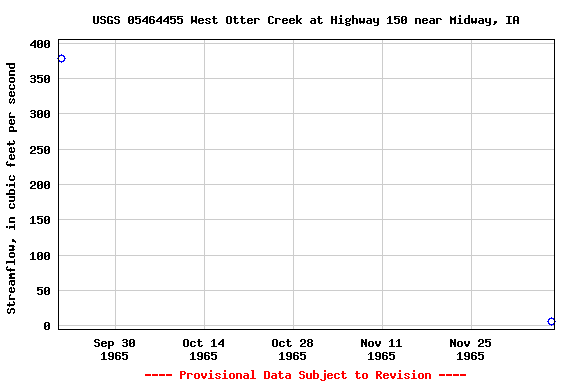Viewport: 576px width, 384px height.
Task: Click the data point near 0 cfs
Action: pyautogui.click(x=551, y=322)
